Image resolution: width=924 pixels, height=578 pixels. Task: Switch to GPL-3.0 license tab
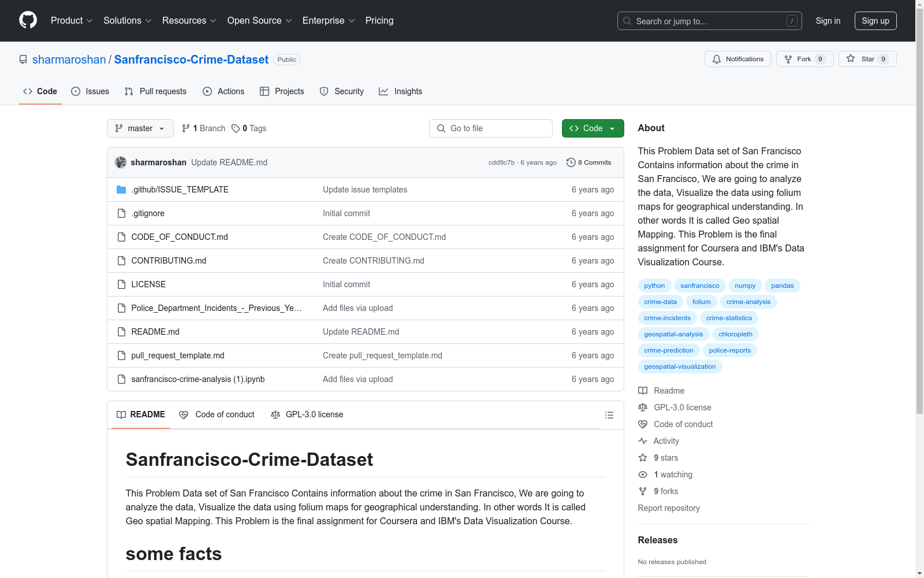(307, 414)
